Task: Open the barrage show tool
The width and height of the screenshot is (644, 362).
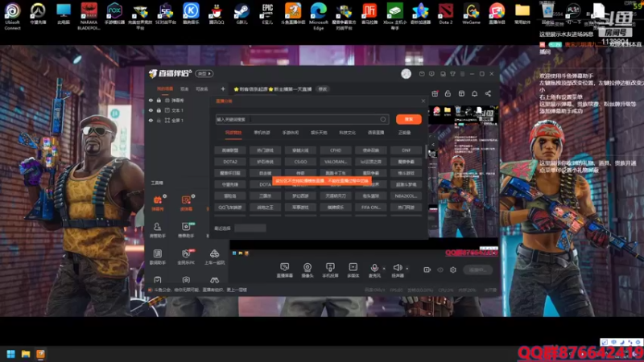Action: coord(158,203)
